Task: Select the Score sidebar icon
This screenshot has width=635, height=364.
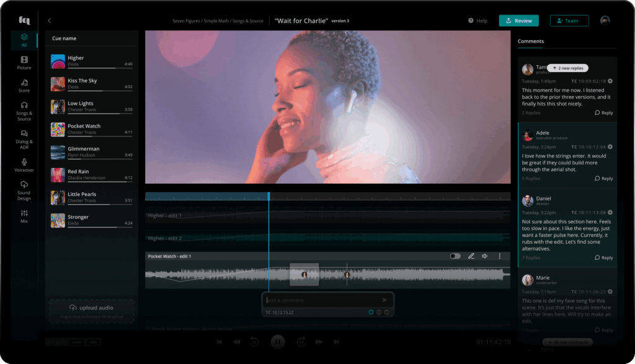Action: [x=24, y=86]
